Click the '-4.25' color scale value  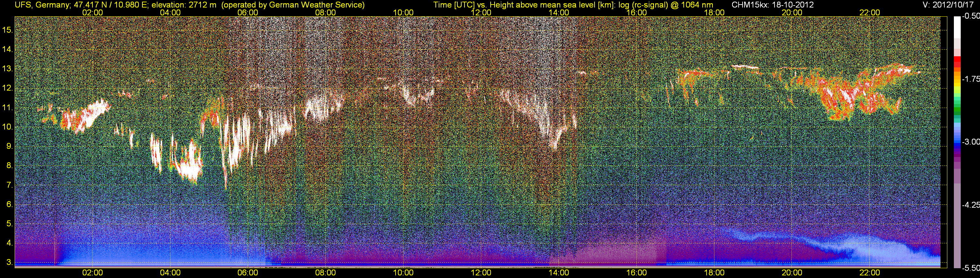(x=971, y=205)
